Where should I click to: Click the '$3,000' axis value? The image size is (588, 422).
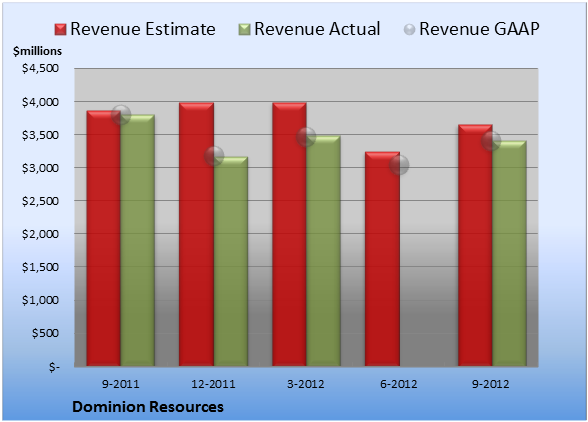pos(40,168)
